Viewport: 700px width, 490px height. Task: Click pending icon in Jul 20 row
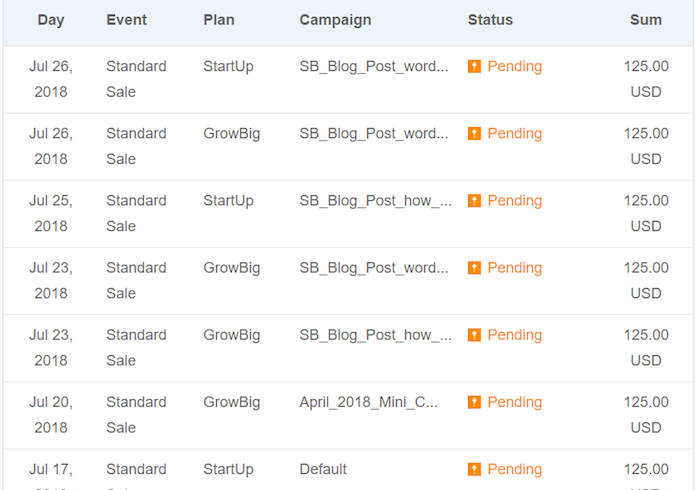[474, 402]
